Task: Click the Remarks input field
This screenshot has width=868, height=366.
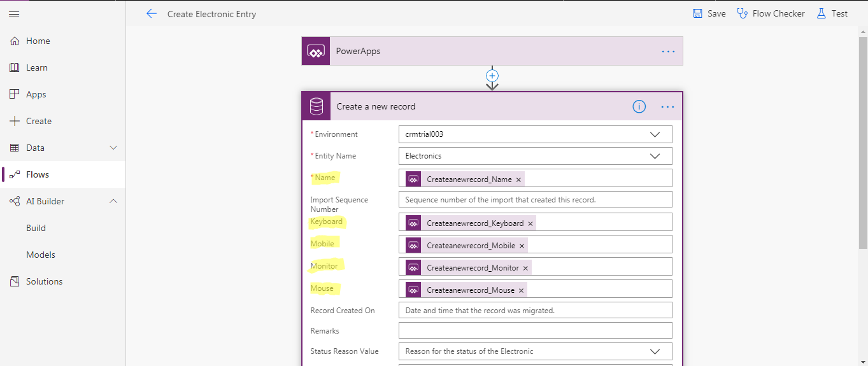Action: 535,330
